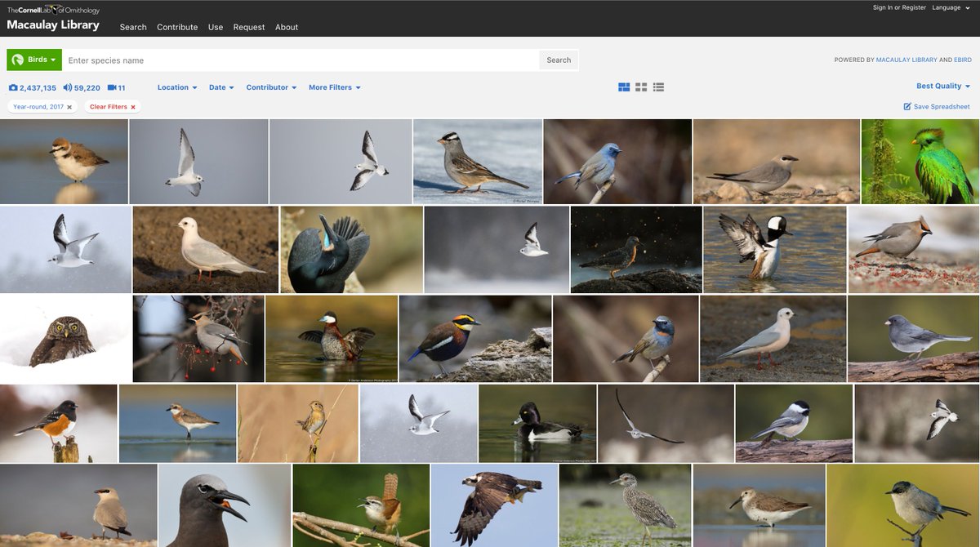The height and width of the screenshot is (547, 980).
Task: Click the video camera icon showing 11 videos
Action: pyautogui.click(x=110, y=87)
